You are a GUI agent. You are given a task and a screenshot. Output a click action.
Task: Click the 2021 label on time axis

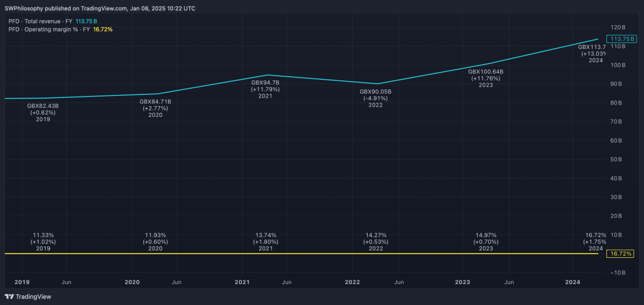(242, 282)
